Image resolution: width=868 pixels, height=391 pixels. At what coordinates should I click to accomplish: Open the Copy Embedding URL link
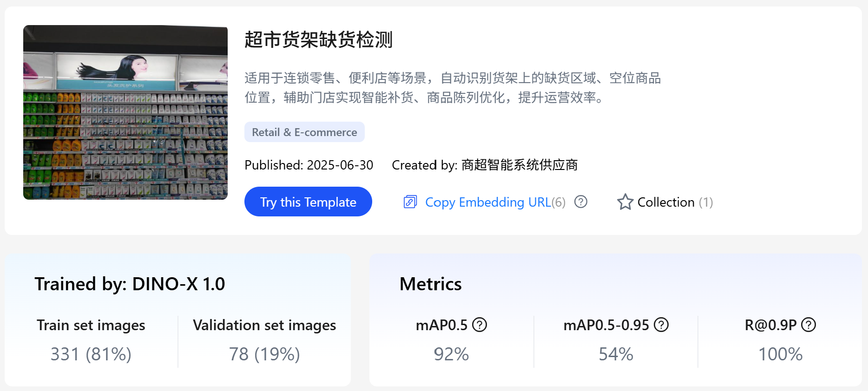coord(488,202)
